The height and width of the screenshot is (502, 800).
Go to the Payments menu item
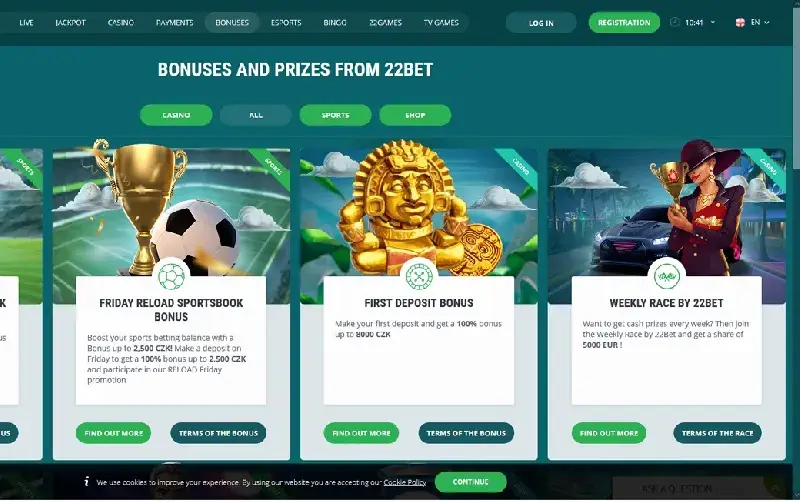[x=174, y=22]
